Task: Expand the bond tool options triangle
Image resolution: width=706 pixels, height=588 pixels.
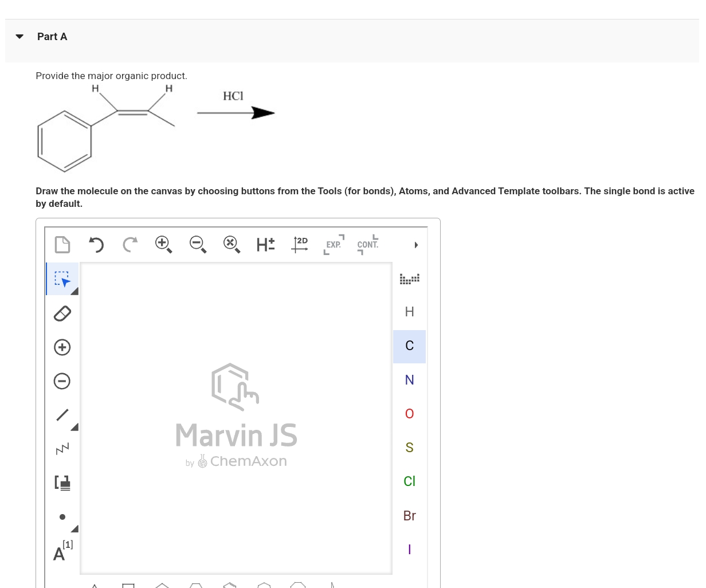Action: [x=74, y=426]
